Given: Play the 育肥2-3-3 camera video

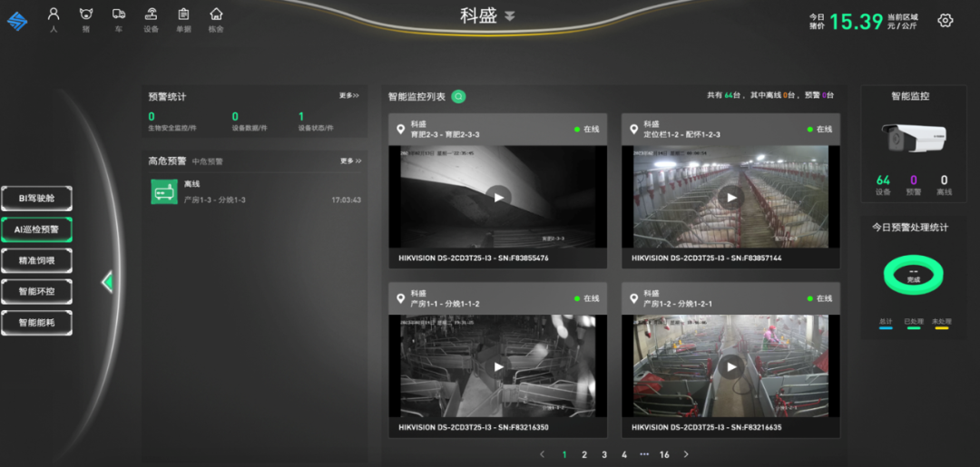Looking at the screenshot, I should [x=498, y=198].
